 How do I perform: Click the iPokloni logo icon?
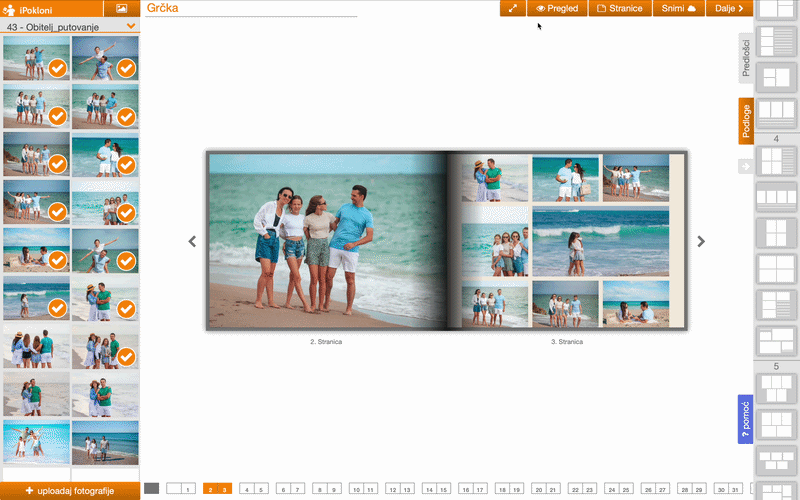pos(9,8)
